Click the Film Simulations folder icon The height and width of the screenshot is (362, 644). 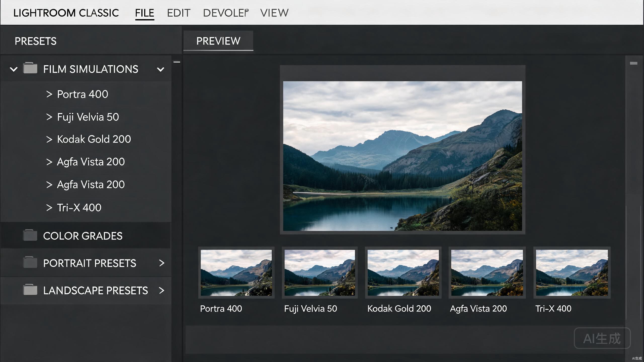coord(30,68)
